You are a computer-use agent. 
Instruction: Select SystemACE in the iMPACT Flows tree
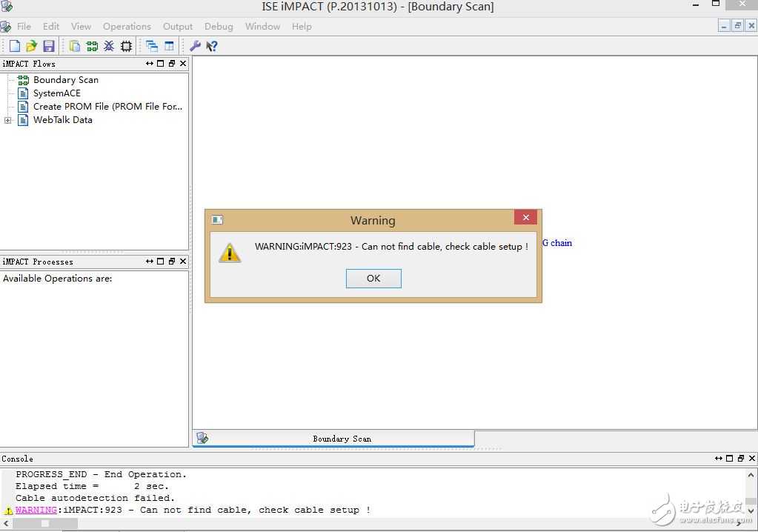(56, 93)
